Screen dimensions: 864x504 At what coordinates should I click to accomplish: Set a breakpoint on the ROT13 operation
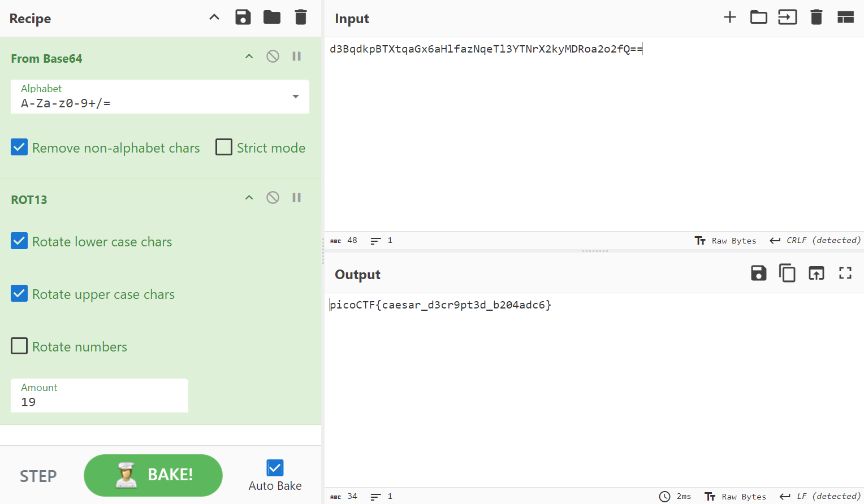point(296,198)
